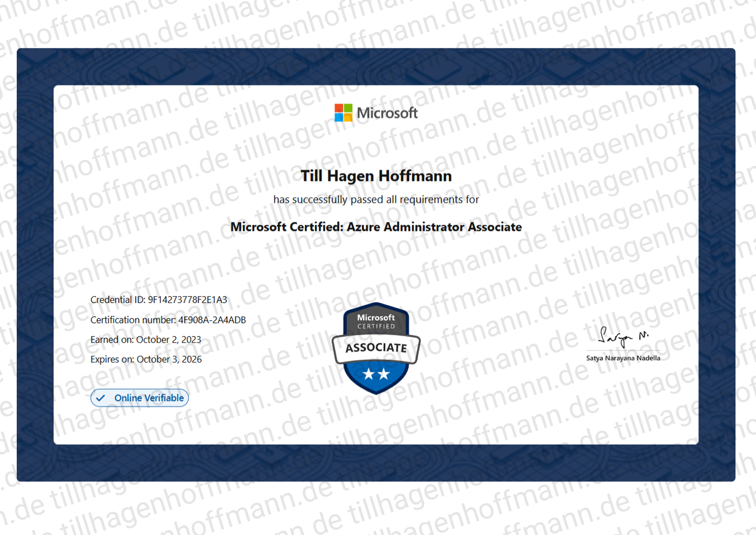The height and width of the screenshot is (535, 756).
Task: Click the handwritten signature
Action: [x=623, y=337]
